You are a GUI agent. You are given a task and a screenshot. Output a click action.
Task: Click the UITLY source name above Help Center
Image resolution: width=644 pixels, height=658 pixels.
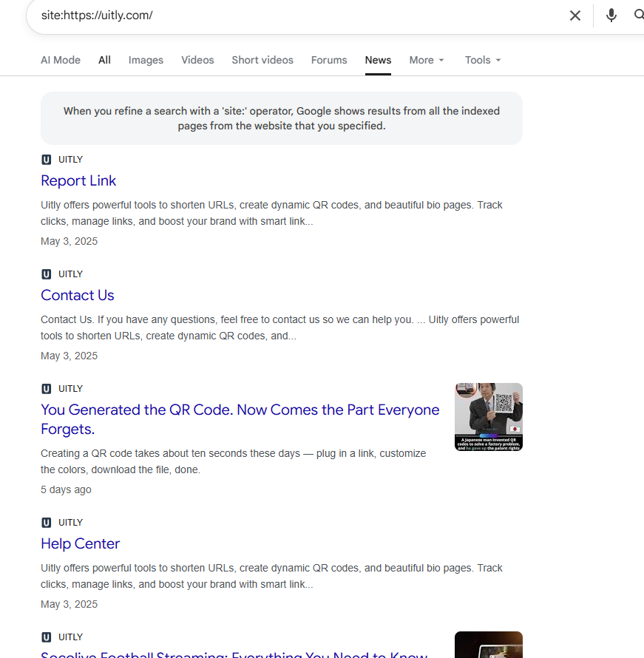click(x=70, y=523)
